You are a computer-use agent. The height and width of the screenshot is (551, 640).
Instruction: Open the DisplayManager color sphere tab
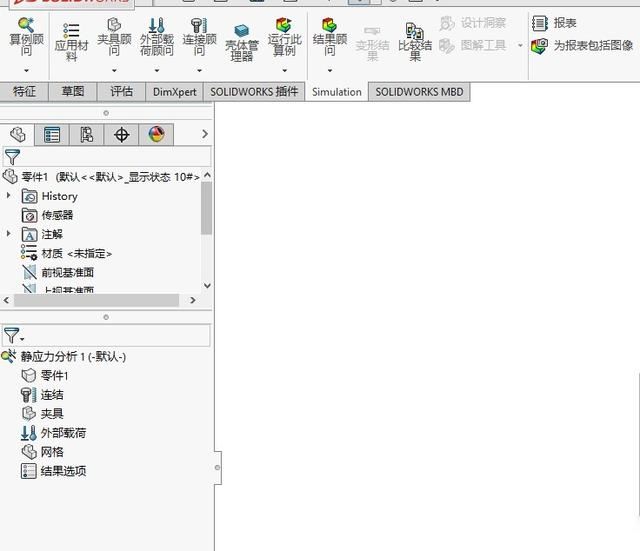[156, 135]
